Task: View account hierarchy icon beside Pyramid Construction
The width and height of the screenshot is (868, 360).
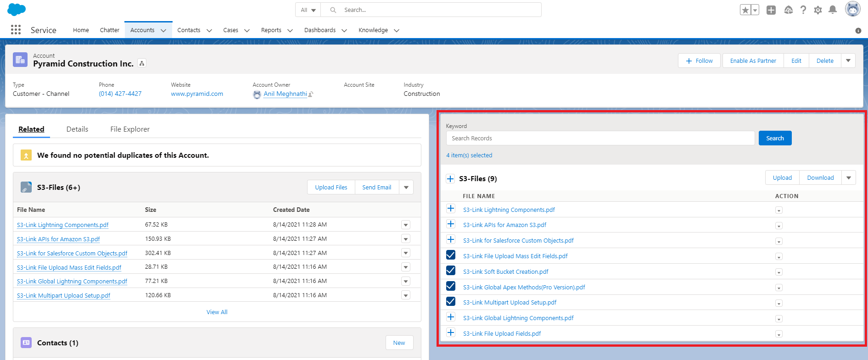Action: coord(142,64)
